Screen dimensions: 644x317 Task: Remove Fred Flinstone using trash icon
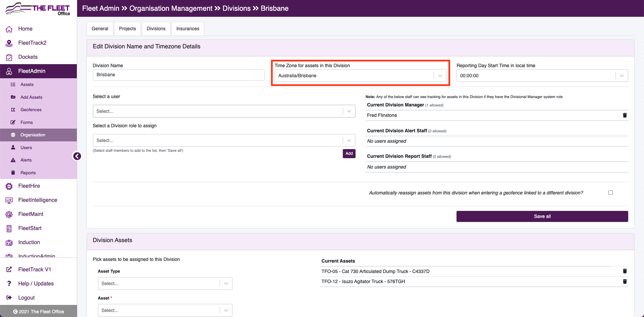tap(625, 115)
